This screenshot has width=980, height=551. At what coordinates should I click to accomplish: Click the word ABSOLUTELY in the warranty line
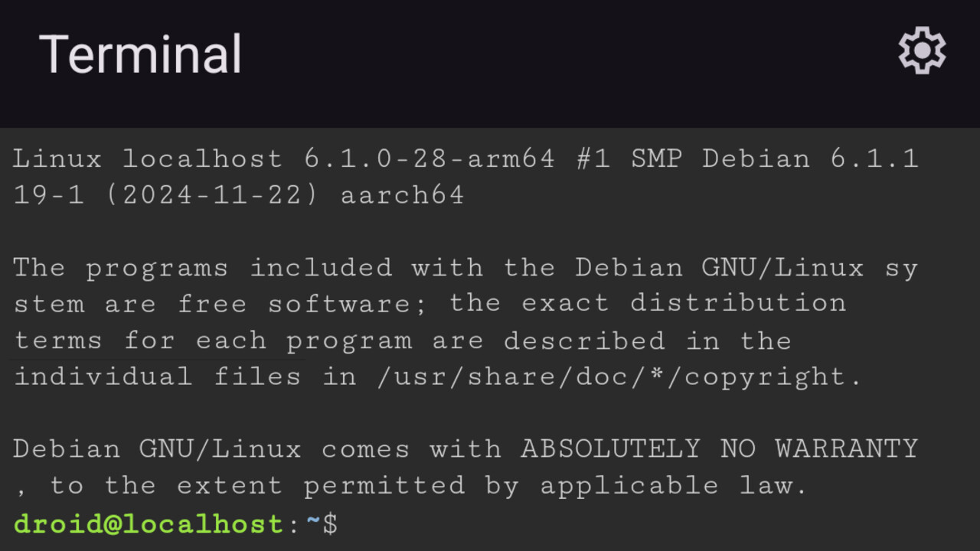pos(610,448)
